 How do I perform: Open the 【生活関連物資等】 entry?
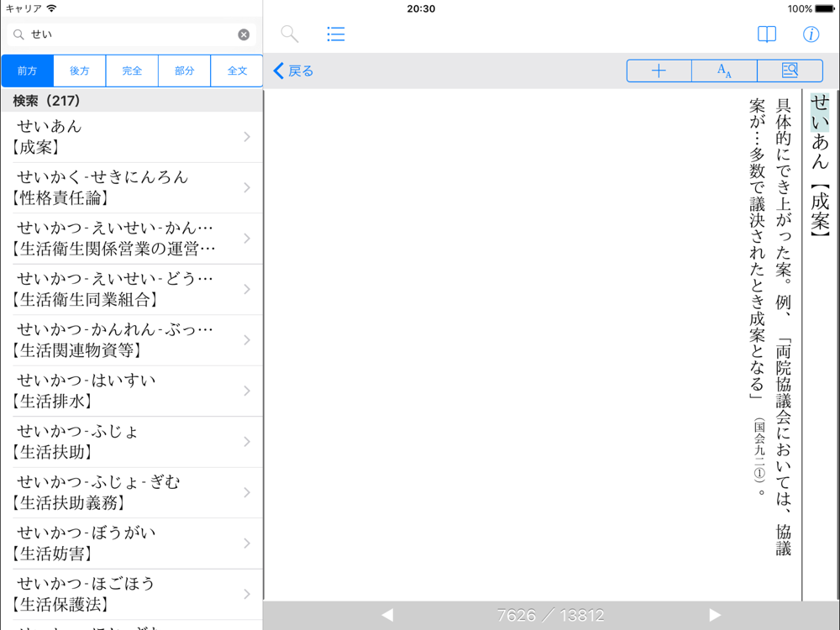click(x=132, y=340)
